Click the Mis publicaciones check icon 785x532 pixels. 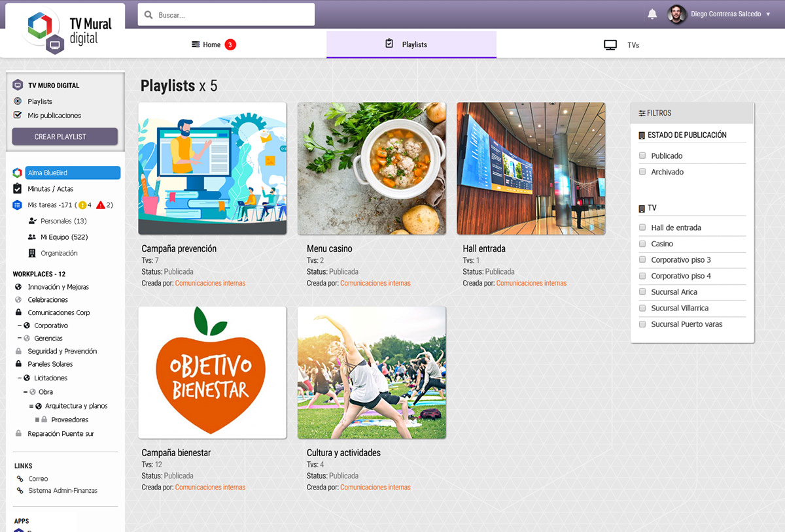point(18,115)
